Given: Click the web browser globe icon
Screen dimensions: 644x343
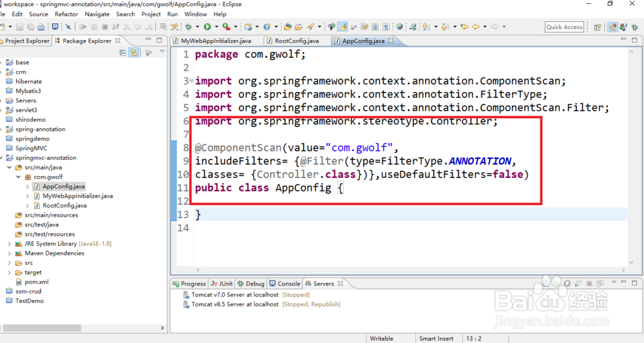Looking at the screenshot, I should [x=400, y=26].
